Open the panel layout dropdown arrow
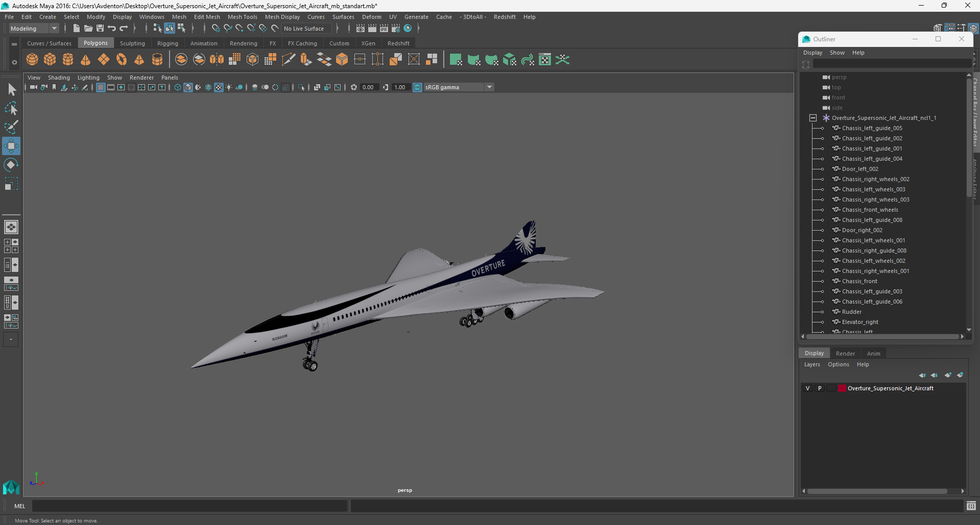Image resolution: width=980 pixels, height=525 pixels. (11, 339)
